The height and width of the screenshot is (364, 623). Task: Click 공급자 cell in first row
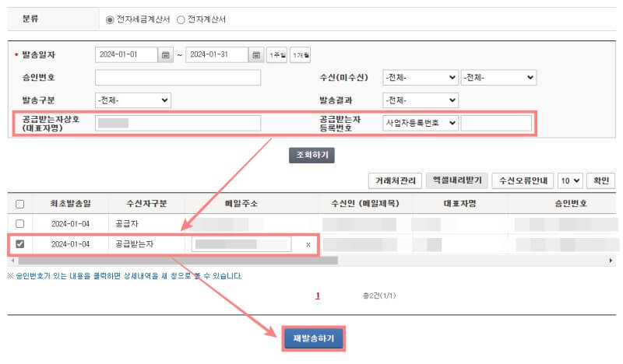(127, 224)
